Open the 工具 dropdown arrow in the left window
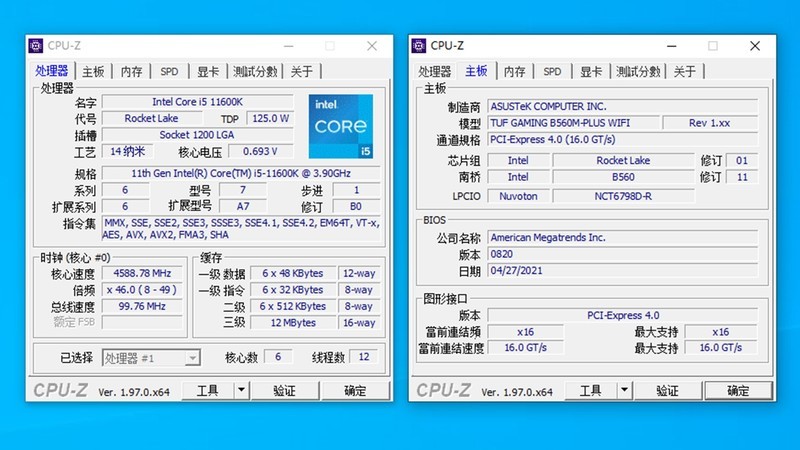 pos(241,391)
